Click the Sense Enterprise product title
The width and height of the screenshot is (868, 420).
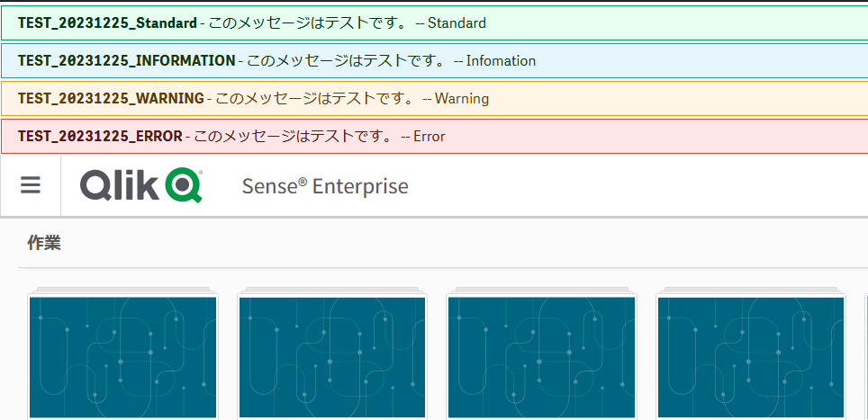pos(324,186)
